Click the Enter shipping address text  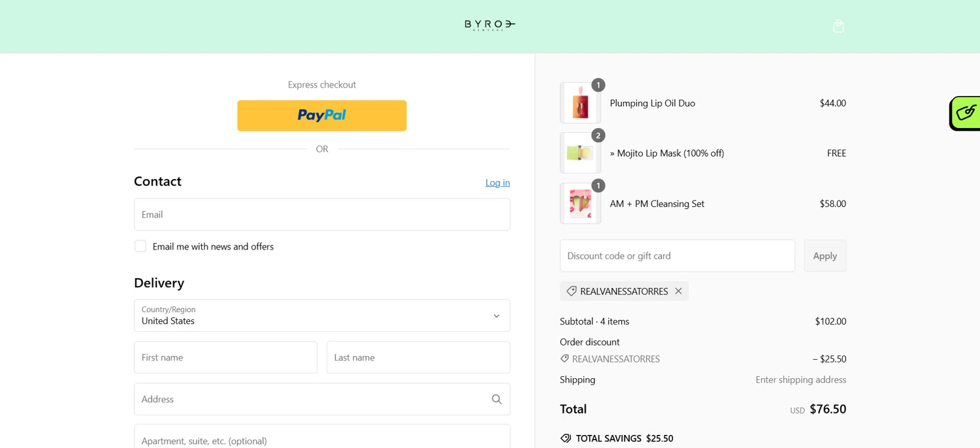pos(801,379)
